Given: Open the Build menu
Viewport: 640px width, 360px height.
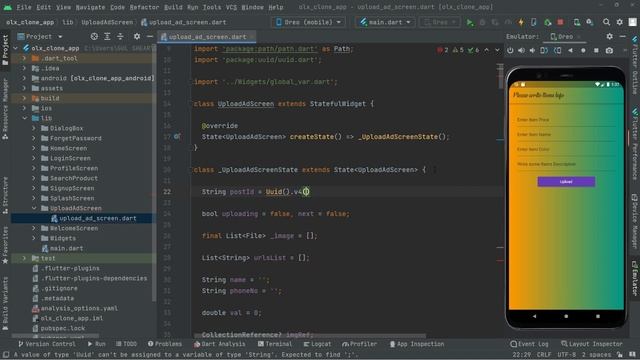Looking at the screenshot, I should point(173,7).
